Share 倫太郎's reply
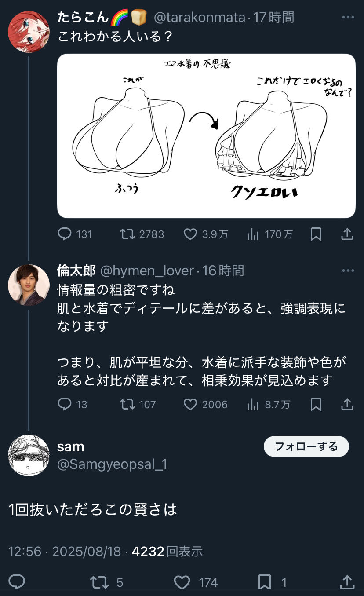The height and width of the screenshot is (596, 364). coord(347,404)
